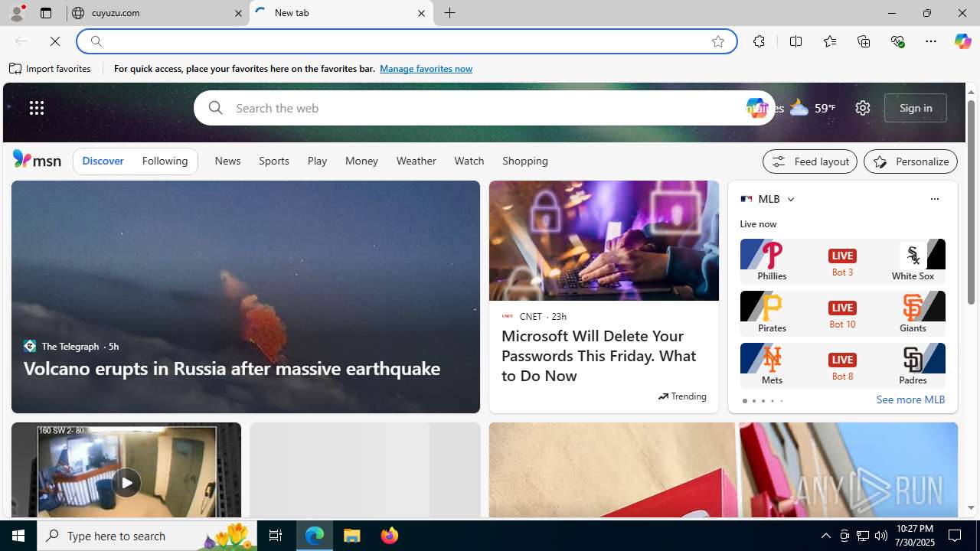Click the Feed layout button
This screenshot has width=980, height=551.
(810, 161)
